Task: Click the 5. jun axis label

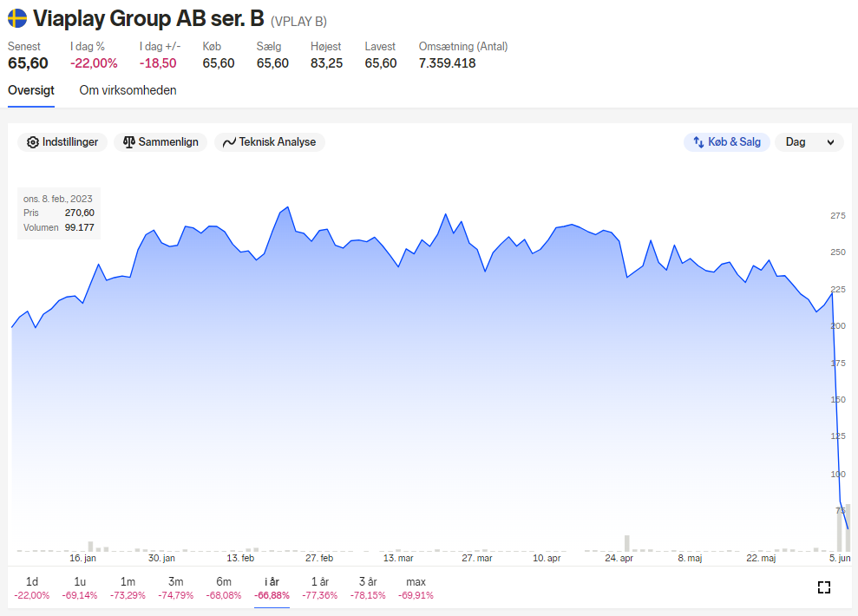Action: click(x=840, y=558)
